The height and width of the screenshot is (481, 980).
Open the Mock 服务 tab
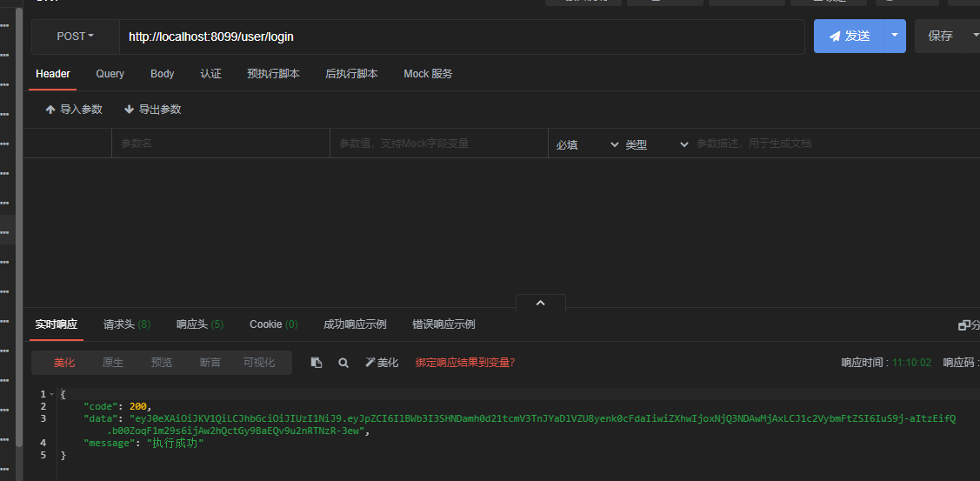(428, 74)
